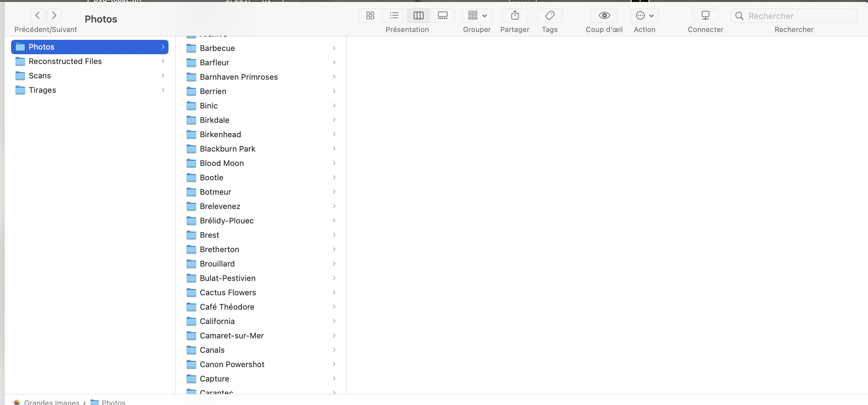This screenshot has width=868, height=405.
Task: Switch to list view
Action: pos(394,15)
